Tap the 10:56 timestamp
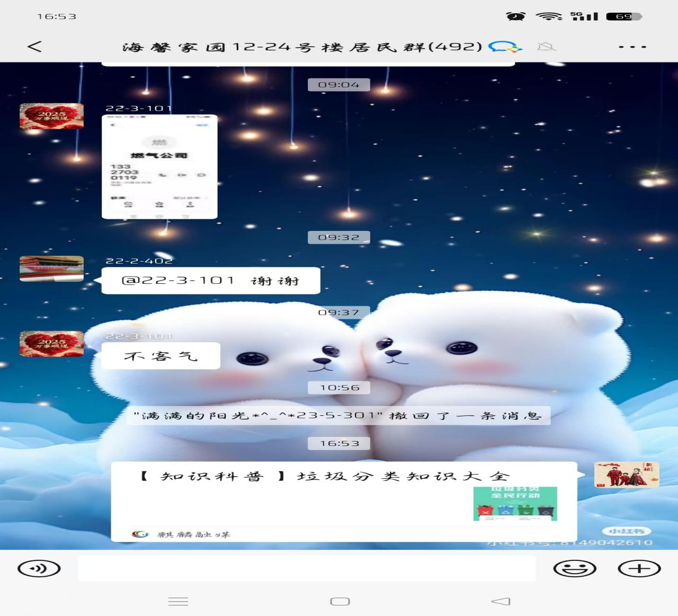 (x=339, y=388)
